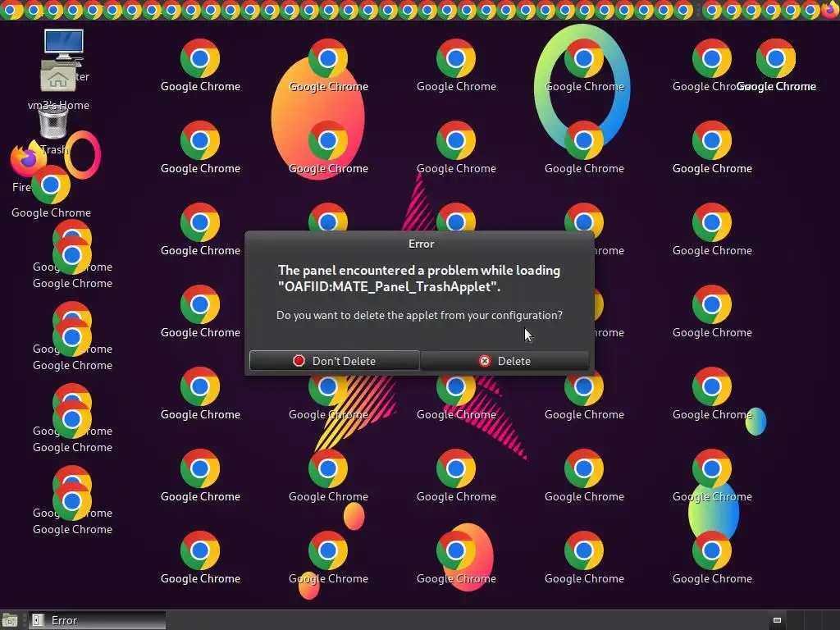This screenshot has height=630, width=840.
Task: Click the pink-orange ring beside Trash
Action: (x=83, y=155)
